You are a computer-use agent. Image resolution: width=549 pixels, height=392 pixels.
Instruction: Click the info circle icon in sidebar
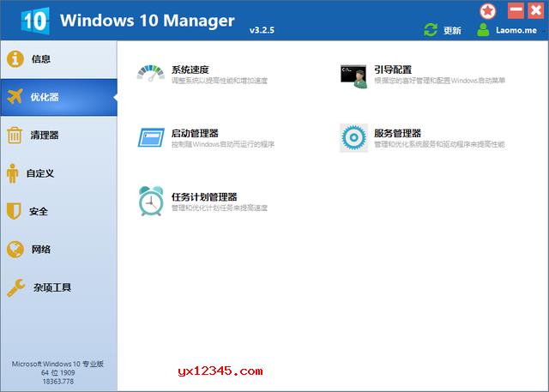pos(15,59)
